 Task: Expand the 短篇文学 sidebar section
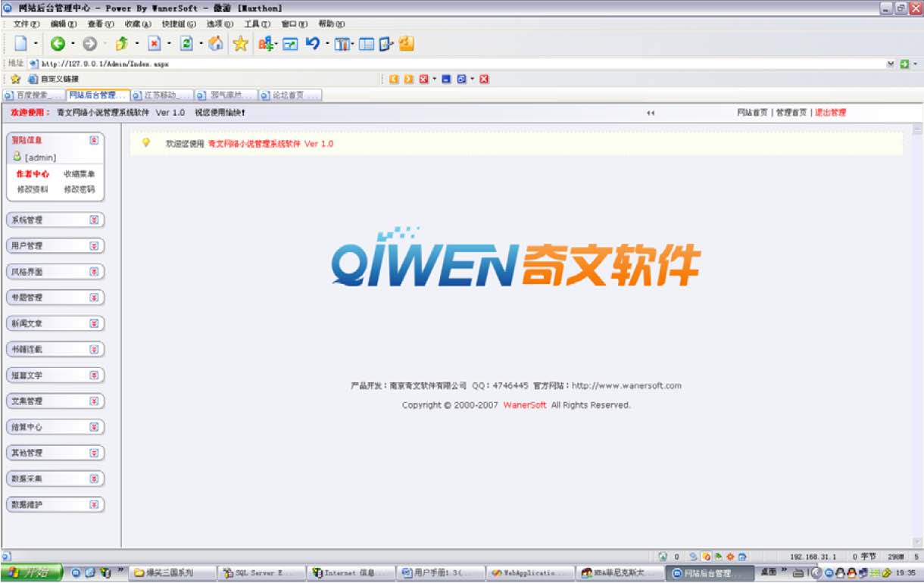coord(94,376)
